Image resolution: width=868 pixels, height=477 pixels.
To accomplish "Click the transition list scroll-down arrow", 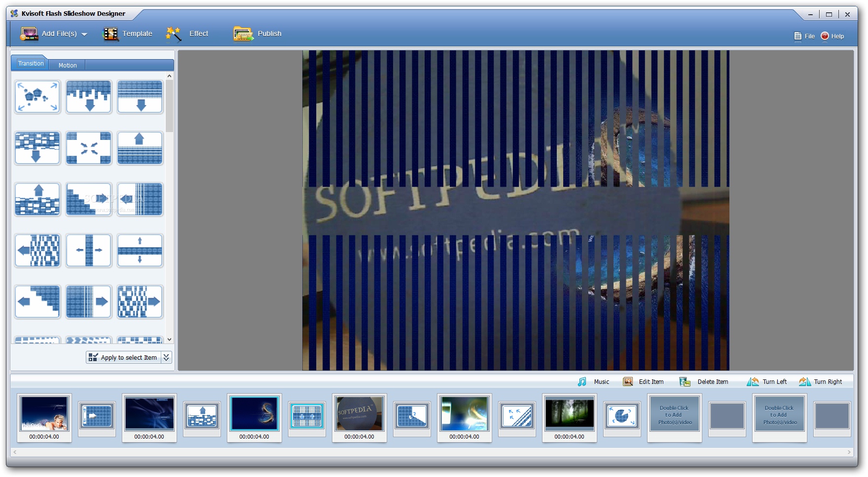I will coord(170,340).
